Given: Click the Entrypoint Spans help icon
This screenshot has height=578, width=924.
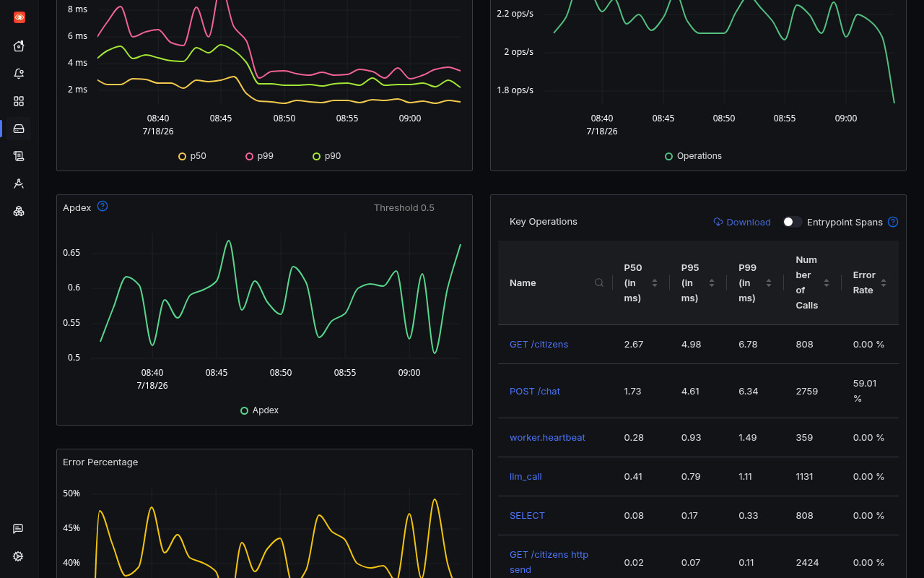Looking at the screenshot, I should (x=893, y=222).
